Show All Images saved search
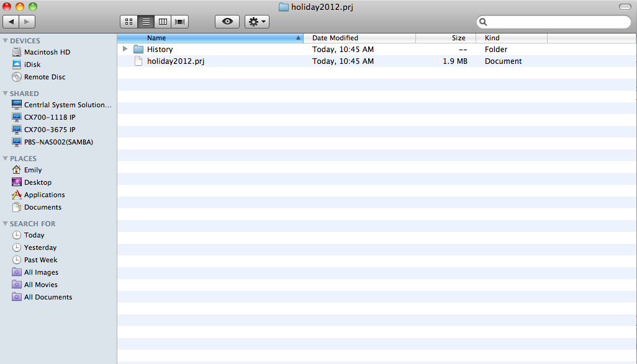The image size is (637, 364). click(x=41, y=272)
